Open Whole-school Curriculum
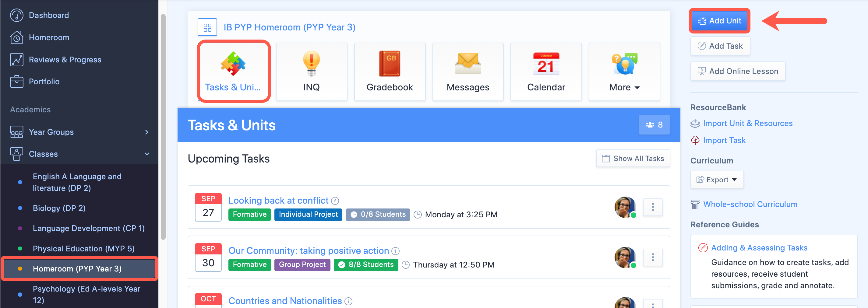 pyautogui.click(x=750, y=204)
